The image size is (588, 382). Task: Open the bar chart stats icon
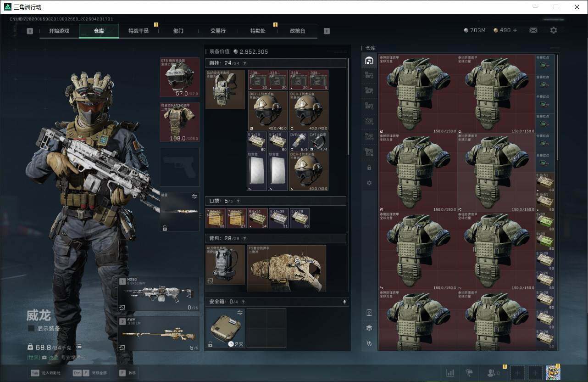pos(450,373)
